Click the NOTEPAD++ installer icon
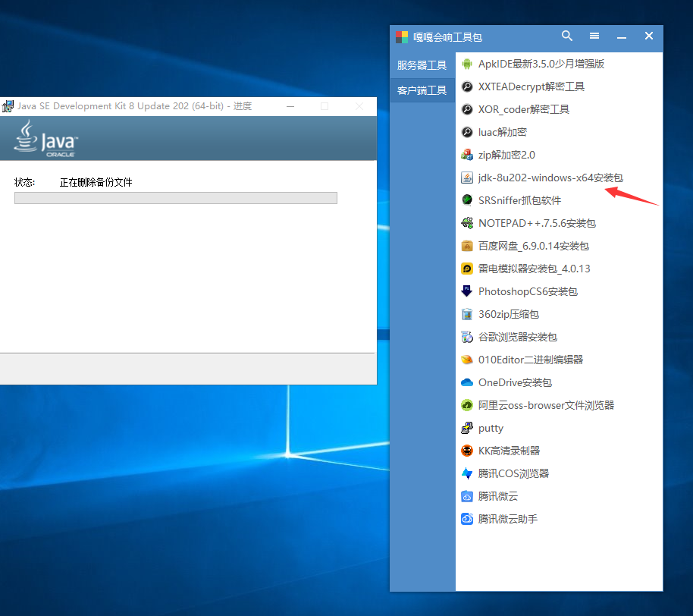The image size is (693, 616). pyautogui.click(x=467, y=223)
